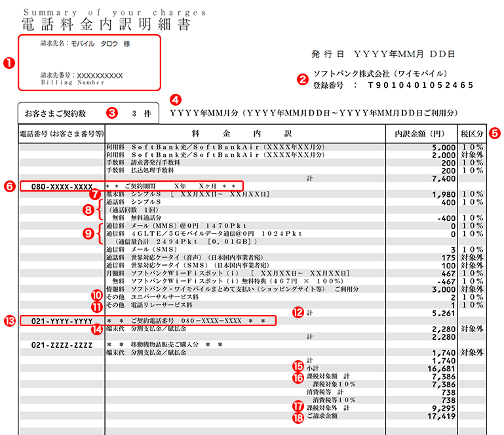Image resolution: width=504 pixels, height=435 pixels.
Task: Select the billing number XXXXXXXXXX
Action: [x=100, y=75]
